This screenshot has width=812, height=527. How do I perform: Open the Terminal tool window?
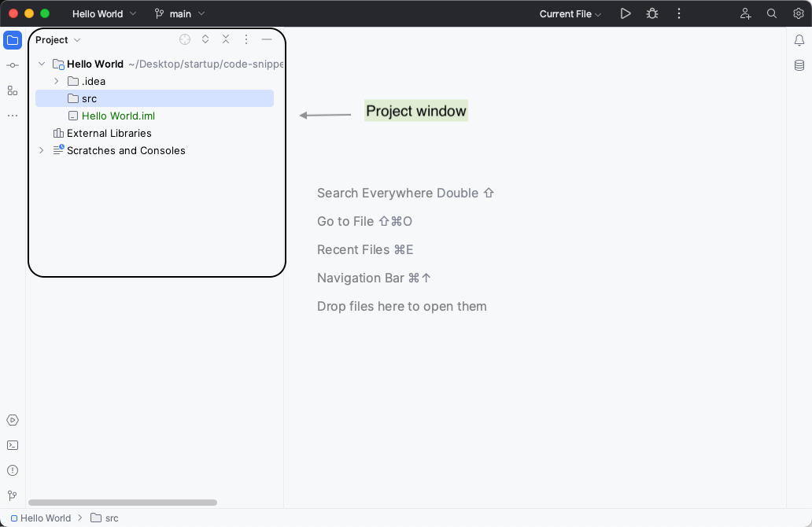(13, 445)
